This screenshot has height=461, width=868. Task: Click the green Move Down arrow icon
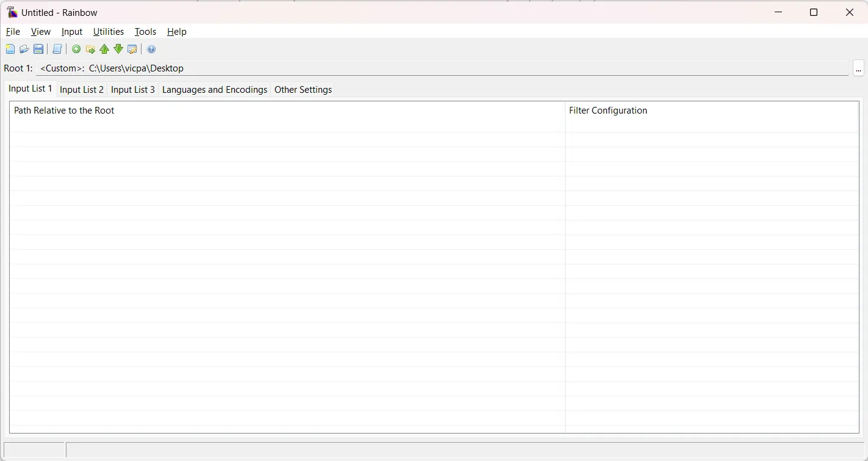118,49
